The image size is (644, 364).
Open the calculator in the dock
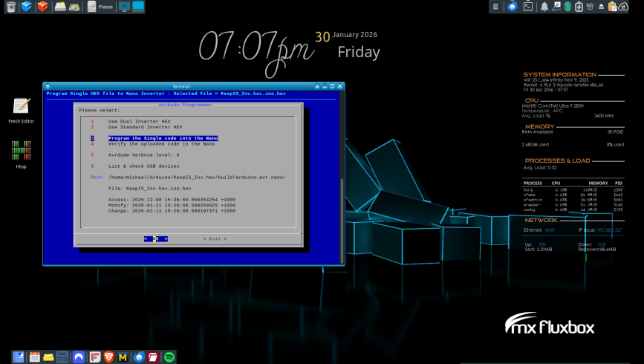pyautogui.click(x=62, y=357)
